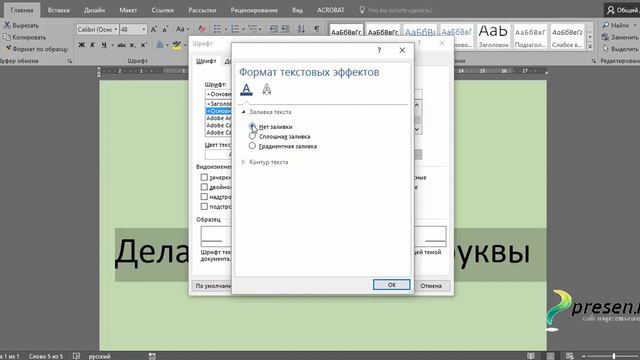Sort text A-Z icon
The width and height of the screenshot is (640, 360).
click(x=301, y=29)
